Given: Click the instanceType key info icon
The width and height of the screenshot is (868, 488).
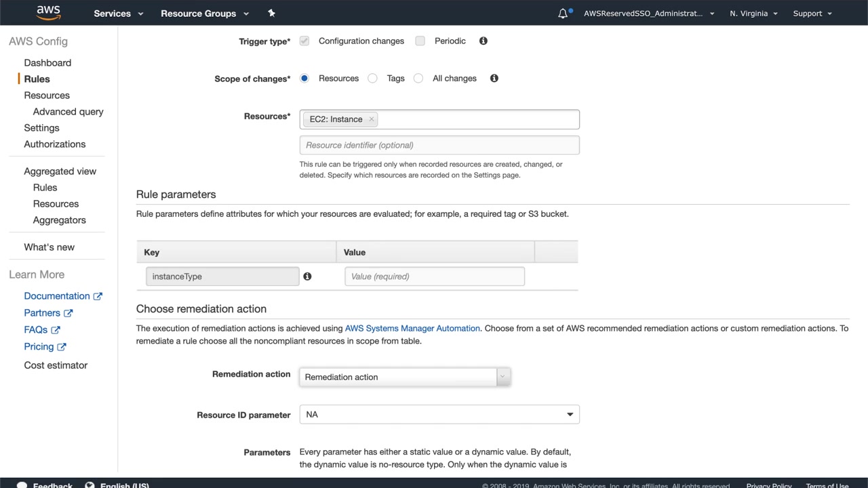Looking at the screenshot, I should [x=307, y=277].
